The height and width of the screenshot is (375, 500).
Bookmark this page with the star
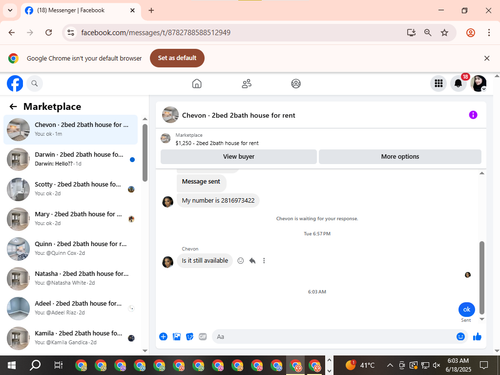[444, 33]
